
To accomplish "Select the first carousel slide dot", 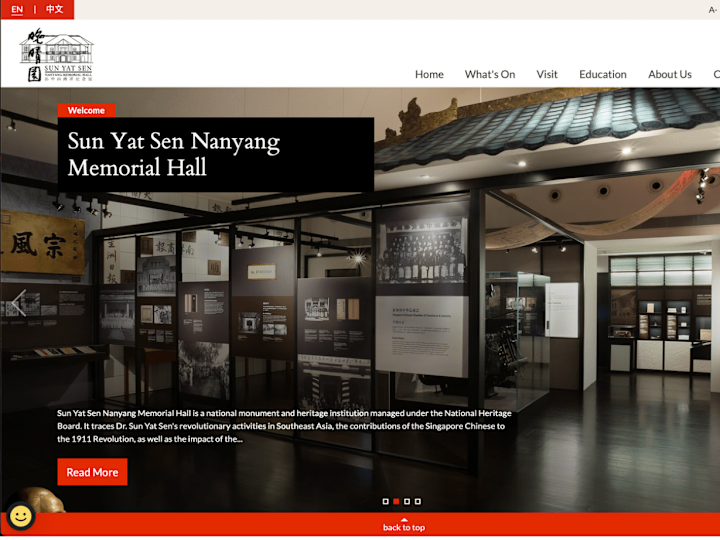I will click(x=385, y=501).
